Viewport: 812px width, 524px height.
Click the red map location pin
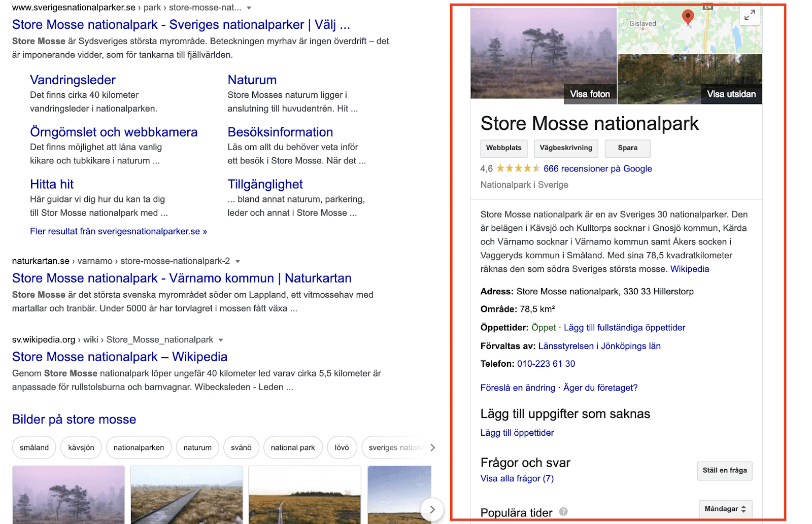click(x=688, y=17)
